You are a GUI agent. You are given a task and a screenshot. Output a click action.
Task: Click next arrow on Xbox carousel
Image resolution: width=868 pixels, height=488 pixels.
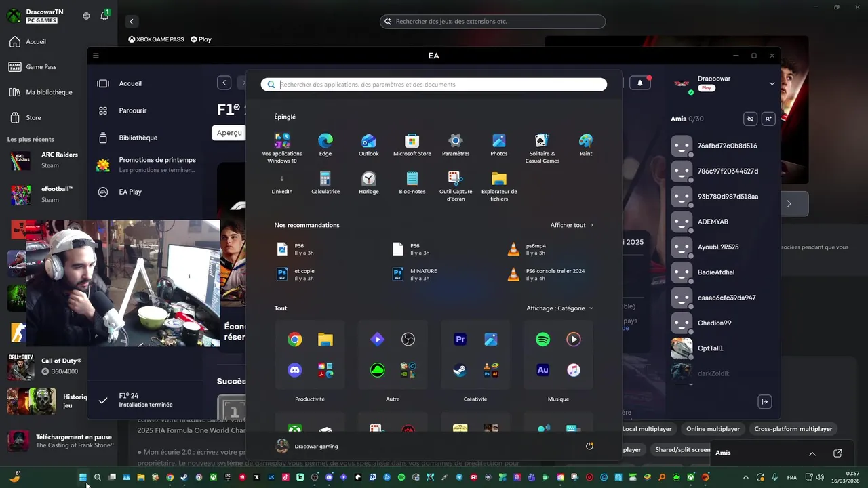pyautogui.click(x=789, y=203)
